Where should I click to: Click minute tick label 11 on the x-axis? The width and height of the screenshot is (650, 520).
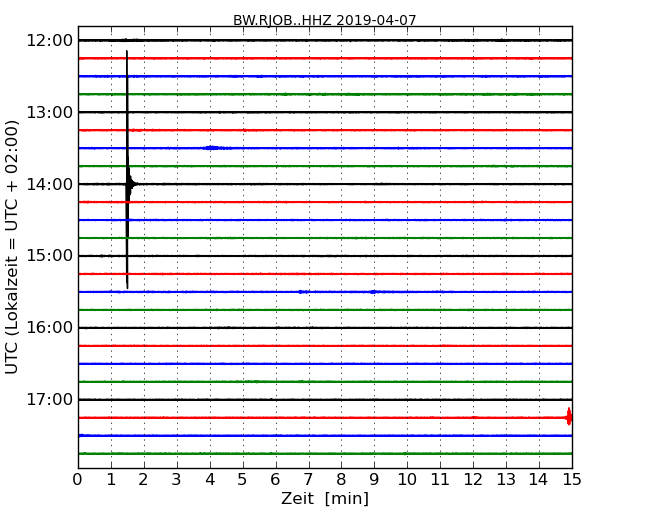440,479
